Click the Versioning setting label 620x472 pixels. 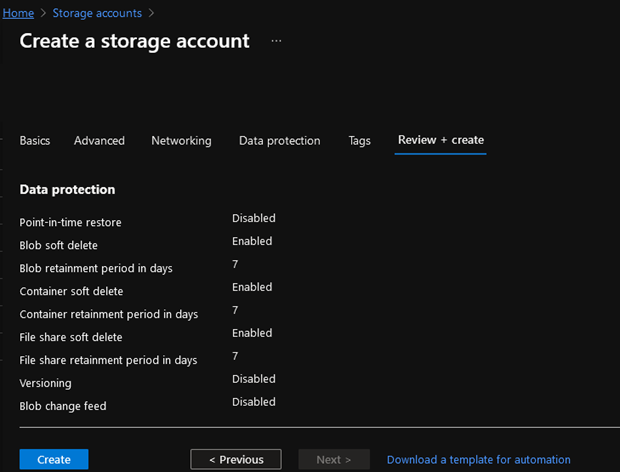pyautogui.click(x=45, y=383)
